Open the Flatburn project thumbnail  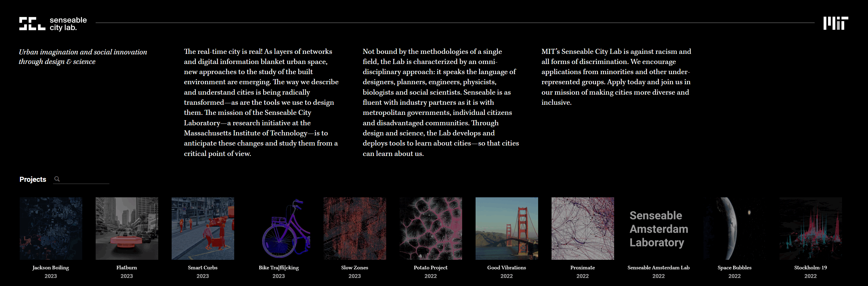pyautogui.click(x=127, y=229)
